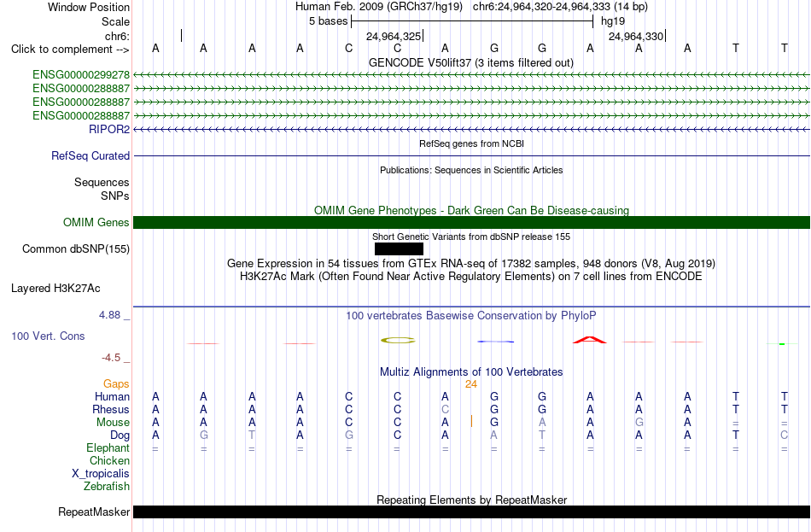Click the RIPOR2 intron arrow line
The width and height of the screenshot is (811, 532).
click(x=471, y=130)
